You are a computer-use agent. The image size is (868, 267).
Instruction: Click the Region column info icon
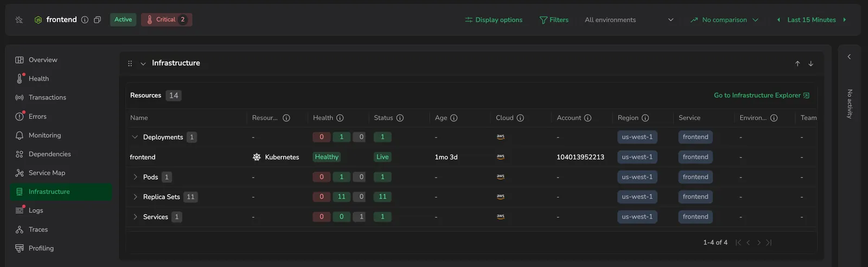pos(645,118)
